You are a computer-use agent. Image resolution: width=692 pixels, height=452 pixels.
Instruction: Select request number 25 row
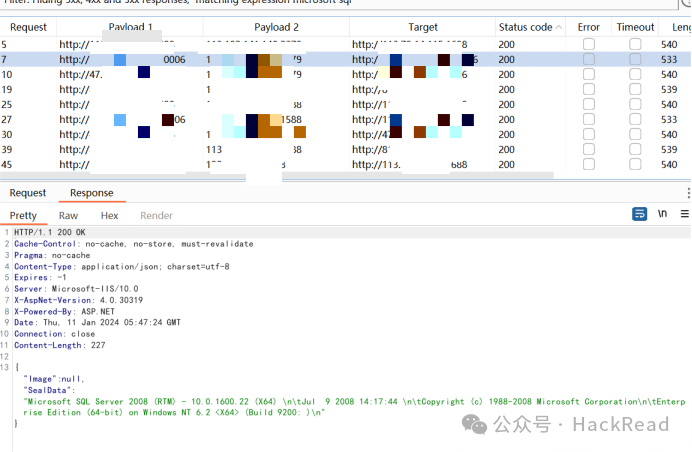pyautogui.click(x=346, y=104)
